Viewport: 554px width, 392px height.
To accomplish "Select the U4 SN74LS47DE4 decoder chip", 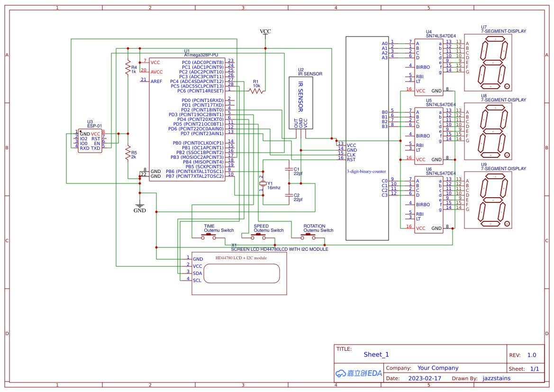I will pyautogui.click(x=429, y=67).
